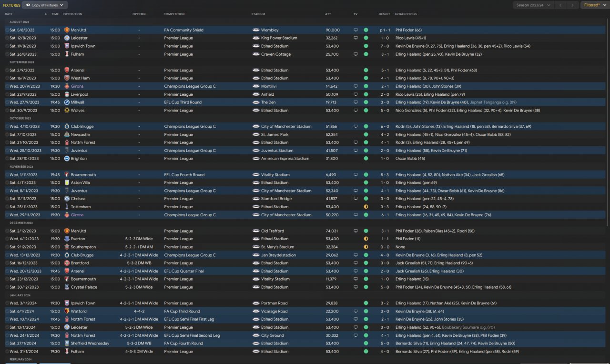The width and height of the screenshot is (610, 364).
Task: Sort by the COMPETITION column header
Action: coord(174,14)
